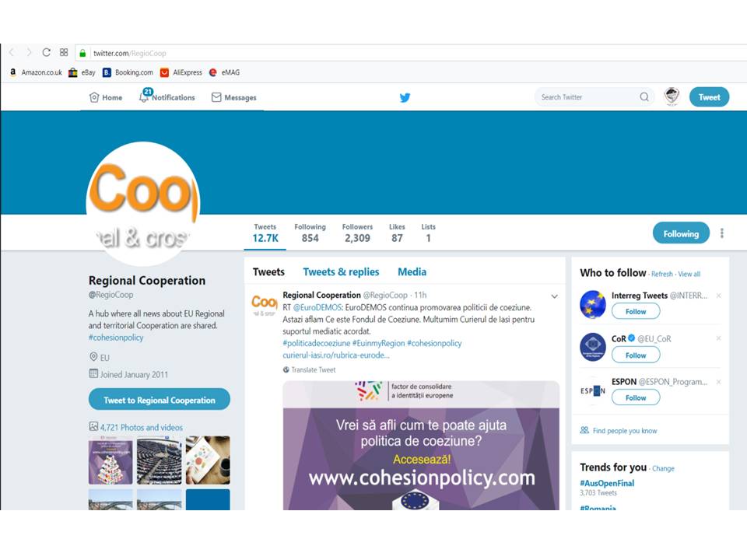The height and width of the screenshot is (560, 747).
Task: Click the search magnifier icon
Action: (x=644, y=97)
